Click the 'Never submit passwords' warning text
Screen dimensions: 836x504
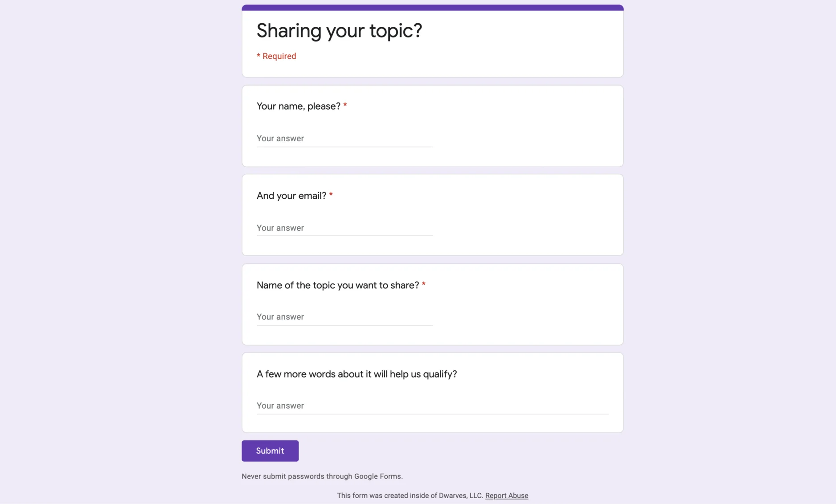[x=322, y=476]
